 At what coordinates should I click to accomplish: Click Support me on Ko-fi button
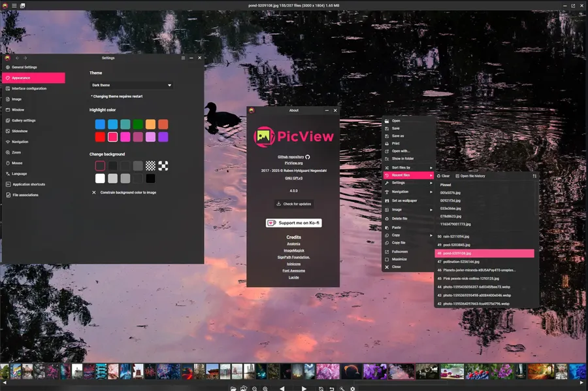293,223
